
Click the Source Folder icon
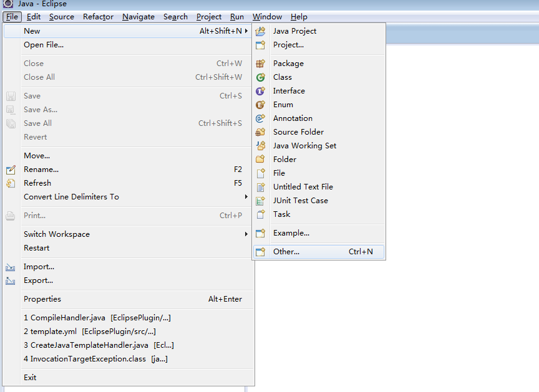coord(261,132)
